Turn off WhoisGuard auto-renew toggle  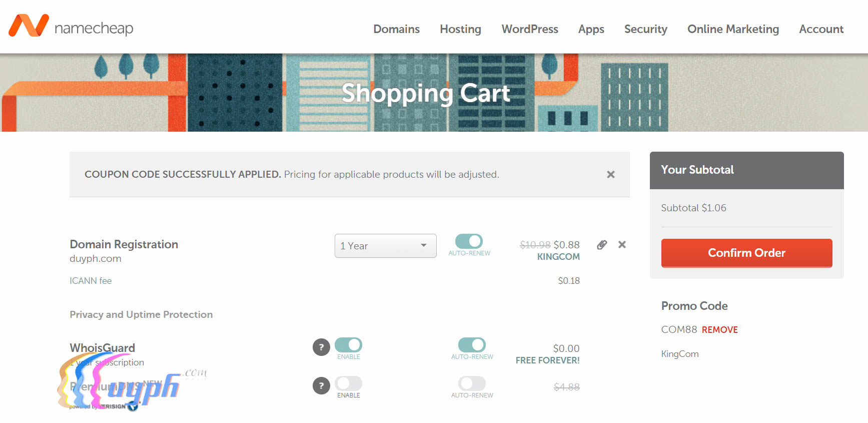point(472,345)
